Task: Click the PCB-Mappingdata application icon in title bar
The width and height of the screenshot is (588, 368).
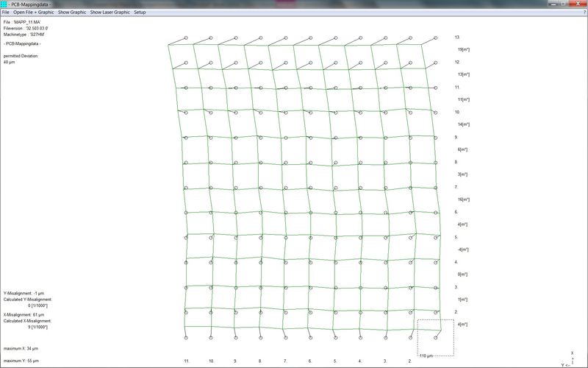Action: pyautogui.click(x=4, y=4)
